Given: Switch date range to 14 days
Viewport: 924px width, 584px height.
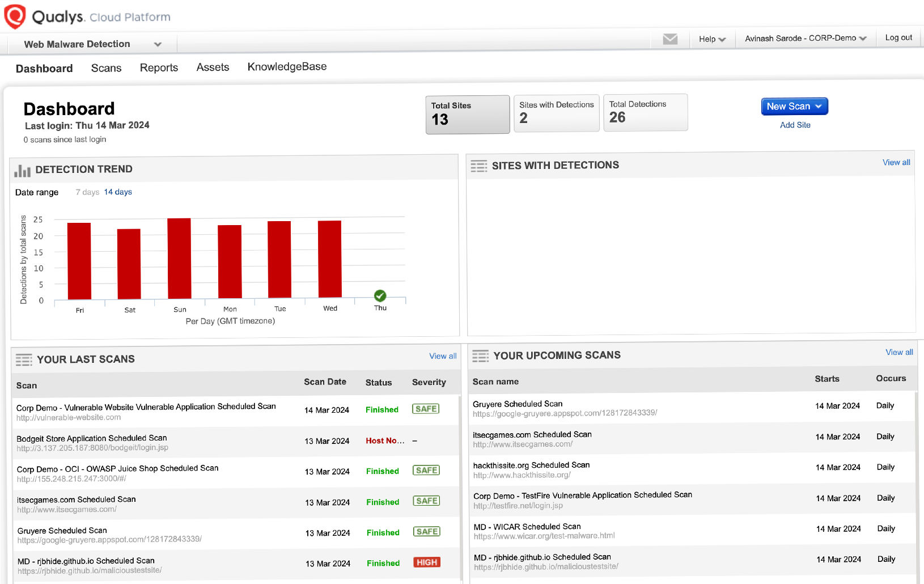Looking at the screenshot, I should (118, 192).
